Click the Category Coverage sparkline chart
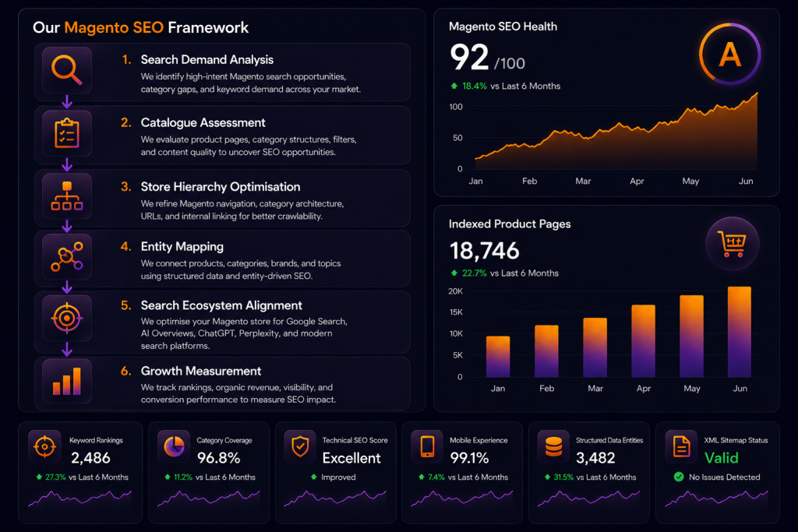 click(x=209, y=499)
